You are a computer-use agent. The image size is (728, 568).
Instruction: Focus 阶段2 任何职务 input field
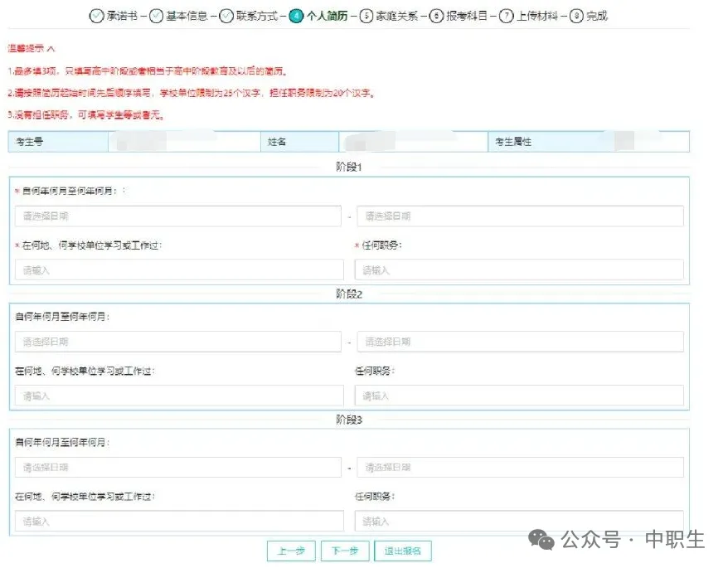pos(519,396)
